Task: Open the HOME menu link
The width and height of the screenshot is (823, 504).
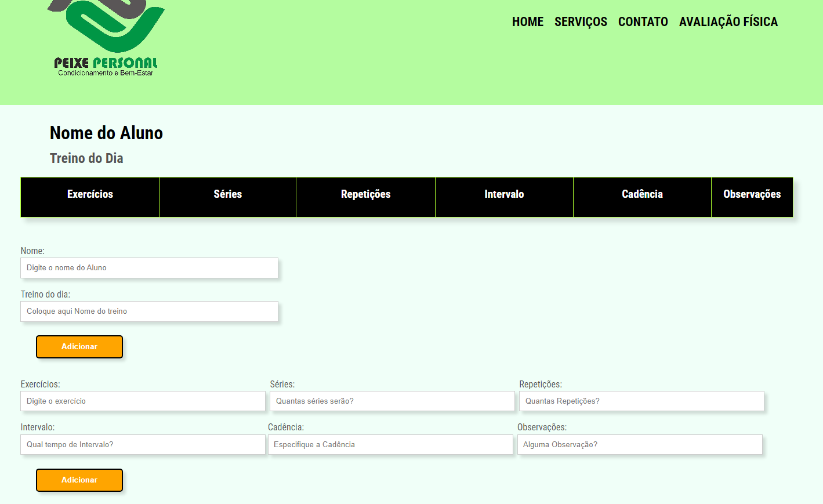Action: tap(528, 22)
